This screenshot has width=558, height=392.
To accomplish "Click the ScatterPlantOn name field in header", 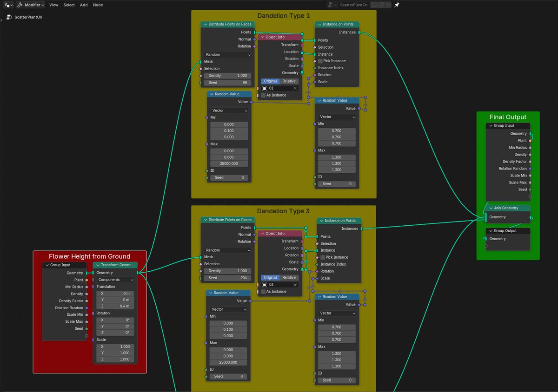I will click(354, 5).
